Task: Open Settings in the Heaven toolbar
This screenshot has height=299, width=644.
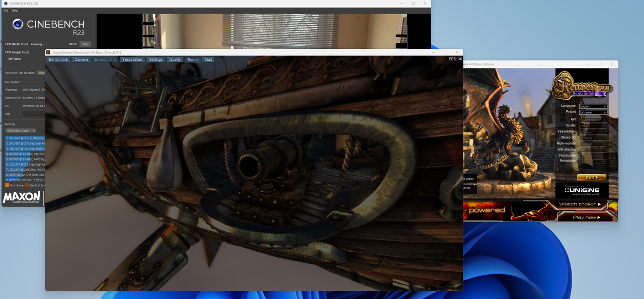Action: click(x=156, y=59)
